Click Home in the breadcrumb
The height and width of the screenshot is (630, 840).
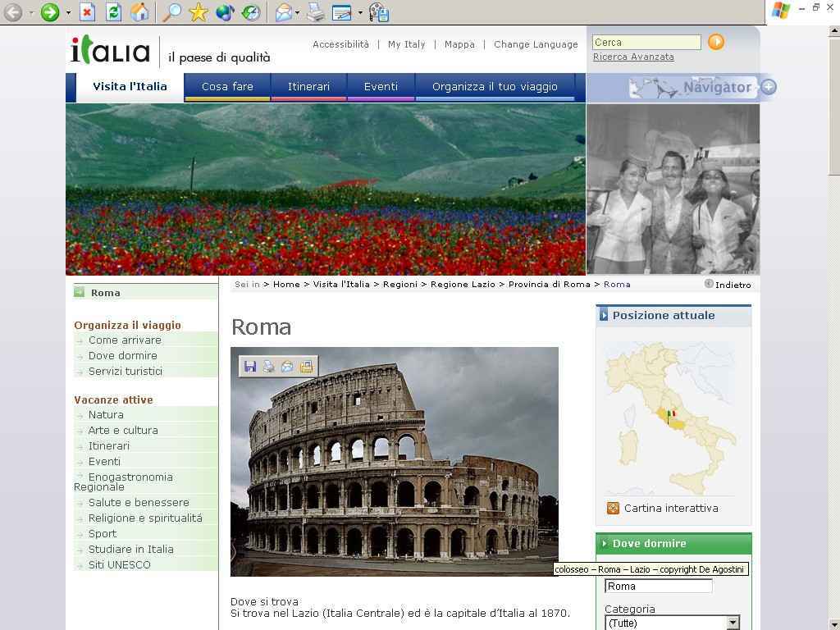286,285
